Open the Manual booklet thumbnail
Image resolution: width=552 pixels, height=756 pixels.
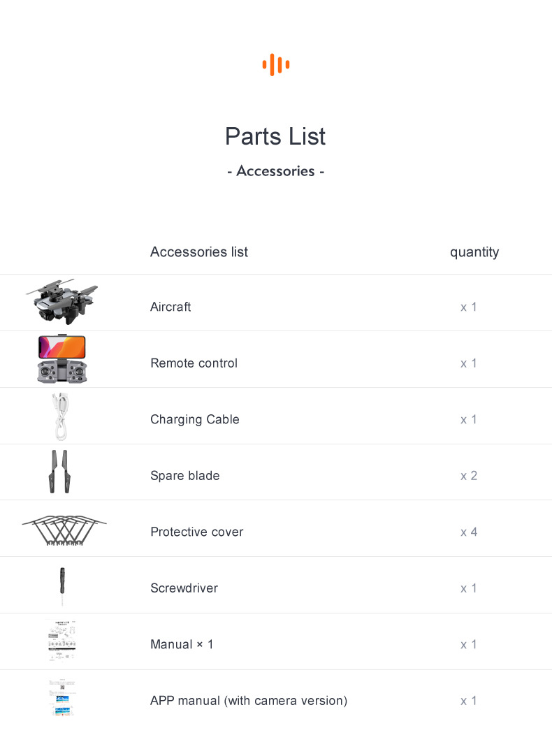[x=62, y=641]
